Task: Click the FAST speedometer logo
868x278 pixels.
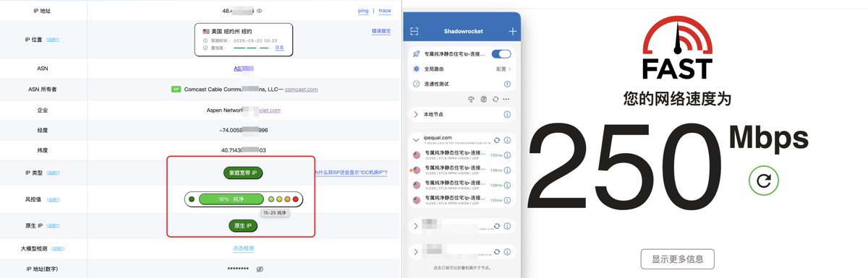Action: (678, 48)
